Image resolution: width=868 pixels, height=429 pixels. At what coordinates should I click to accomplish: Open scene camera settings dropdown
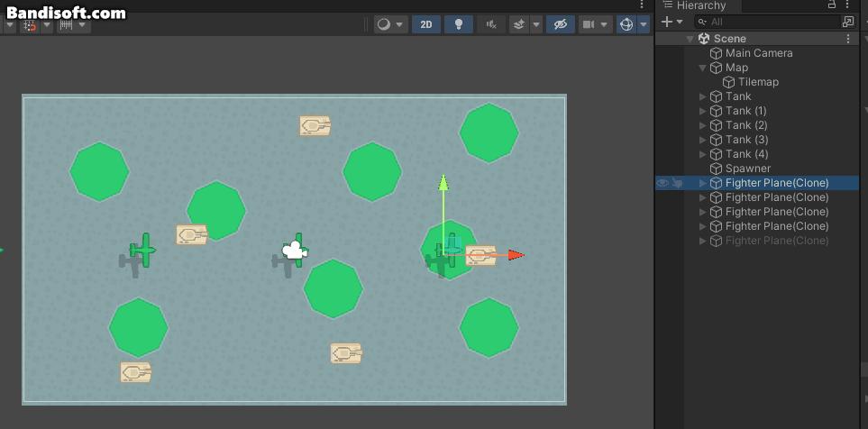[x=596, y=24]
